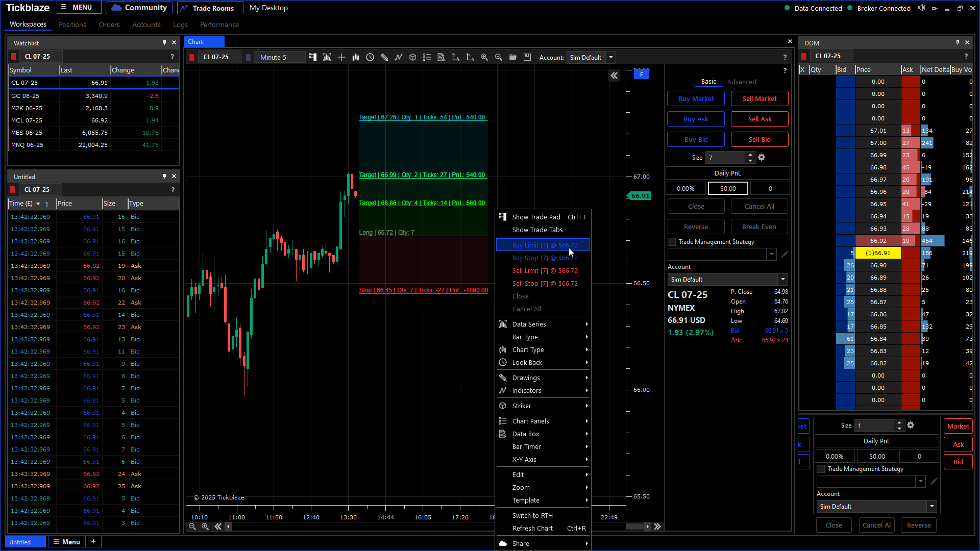Click trade pad Size input field
Image resolution: width=980 pixels, height=551 pixels.
[725, 158]
